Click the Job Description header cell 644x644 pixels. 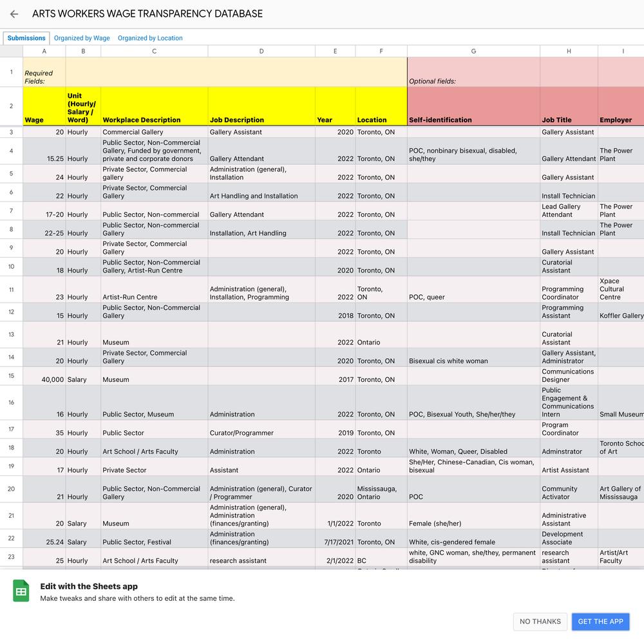click(261, 106)
